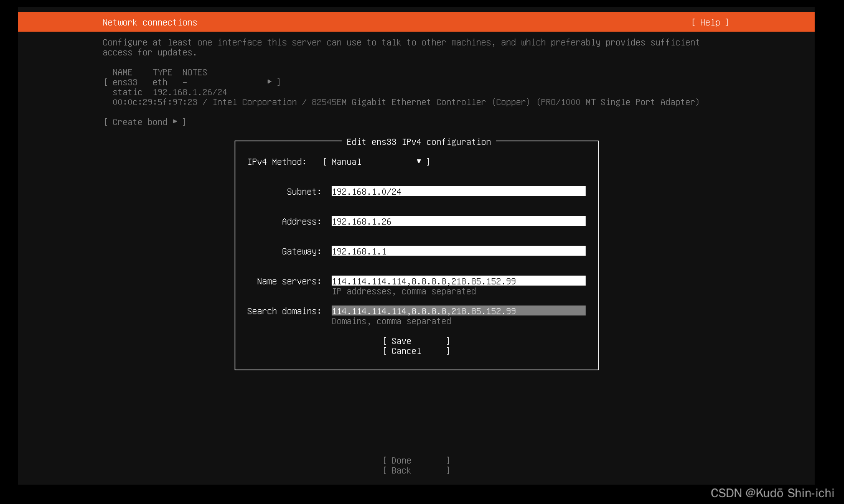Screen dimensions: 844x504
Task: Click the MAC address 00:0c:29:5f:97:23 line
Action: pos(406,102)
